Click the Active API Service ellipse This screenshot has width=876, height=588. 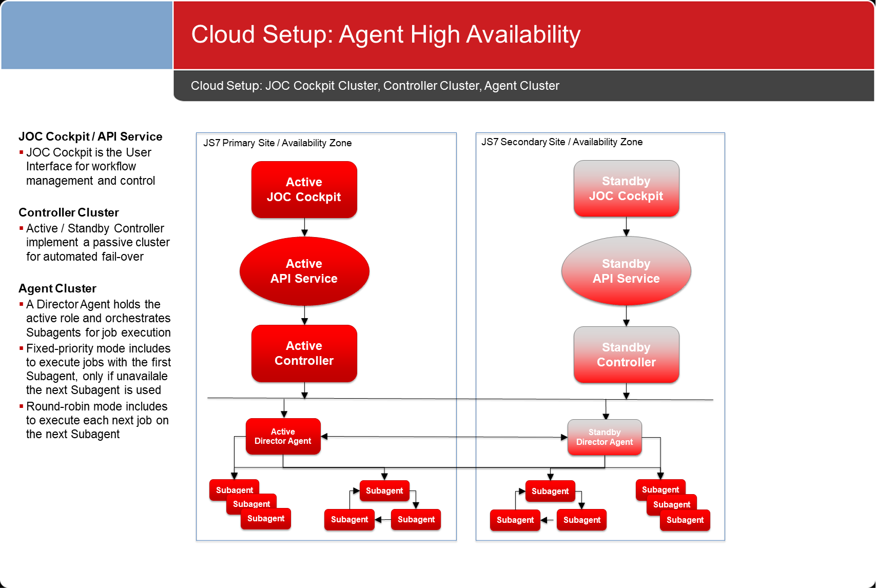pos(304,271)
